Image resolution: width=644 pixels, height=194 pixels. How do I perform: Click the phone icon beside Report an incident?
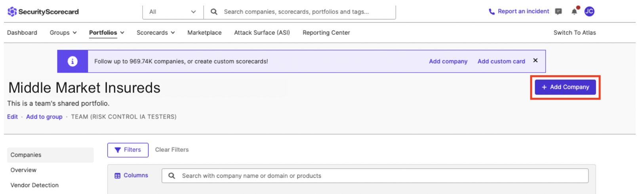point(492,12)
